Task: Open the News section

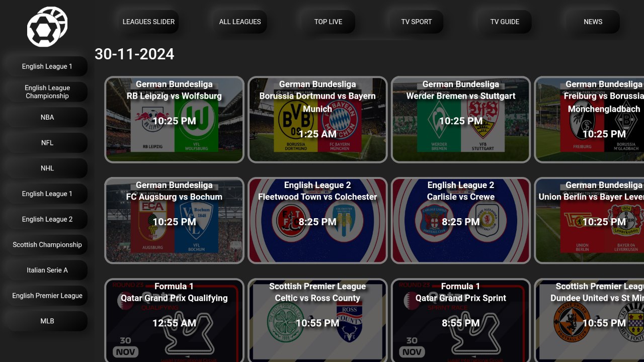Action: pos(593,22)
